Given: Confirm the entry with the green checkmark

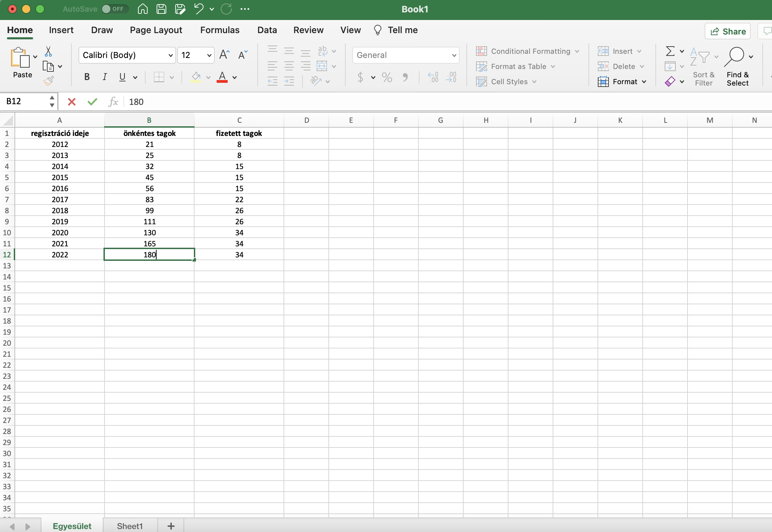Looking at the screenshot, I should [92, 102].
